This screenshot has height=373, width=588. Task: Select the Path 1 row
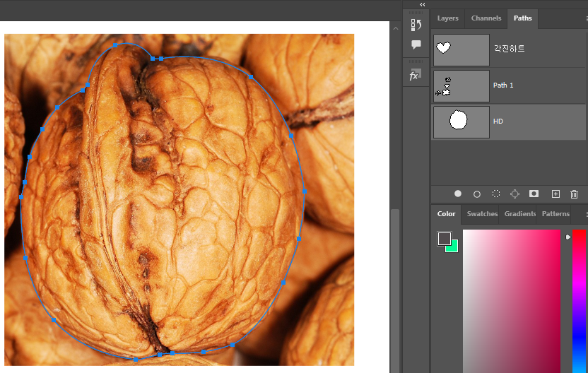tap(509, 86)
